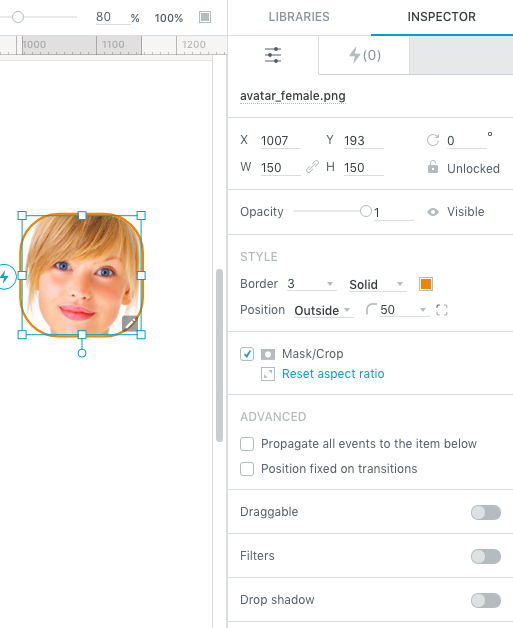
Task: Open the properties sliders tab icon
Action: (x=273, y=55)
